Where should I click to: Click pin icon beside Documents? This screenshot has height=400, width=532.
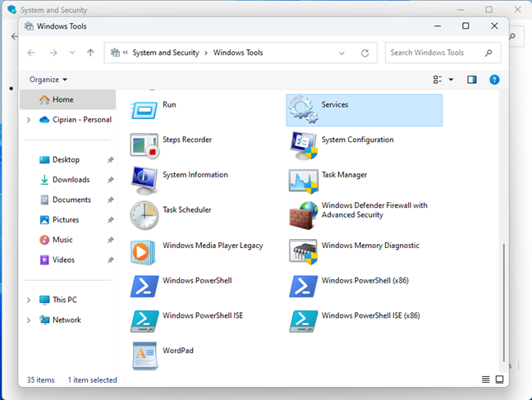110,200
